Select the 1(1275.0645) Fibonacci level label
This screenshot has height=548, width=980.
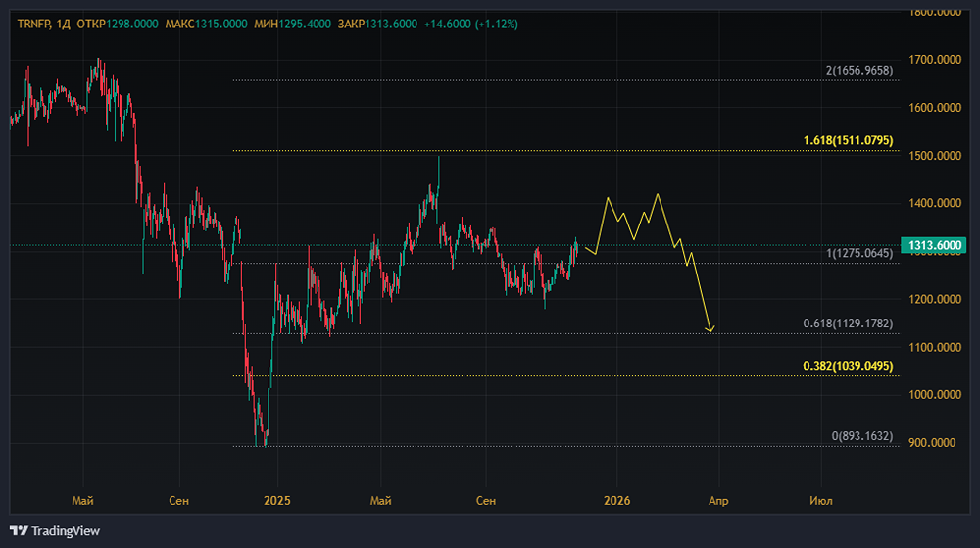pyautogui.click(x=859, y=253)
